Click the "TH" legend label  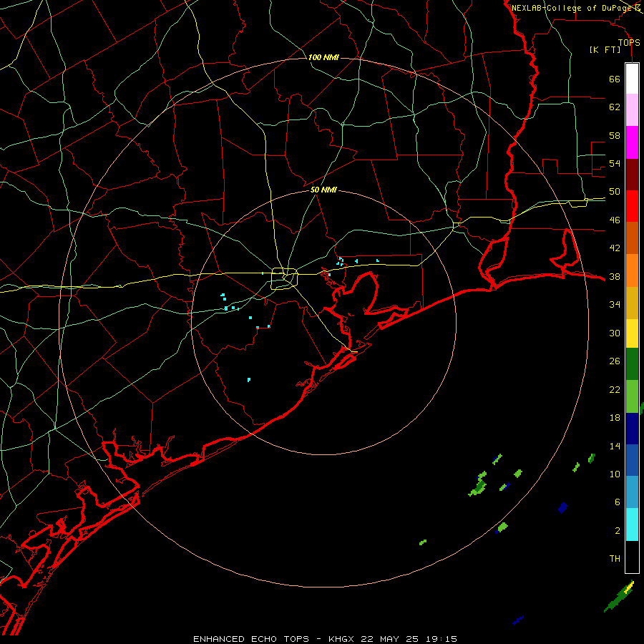[x=615, y=559]
